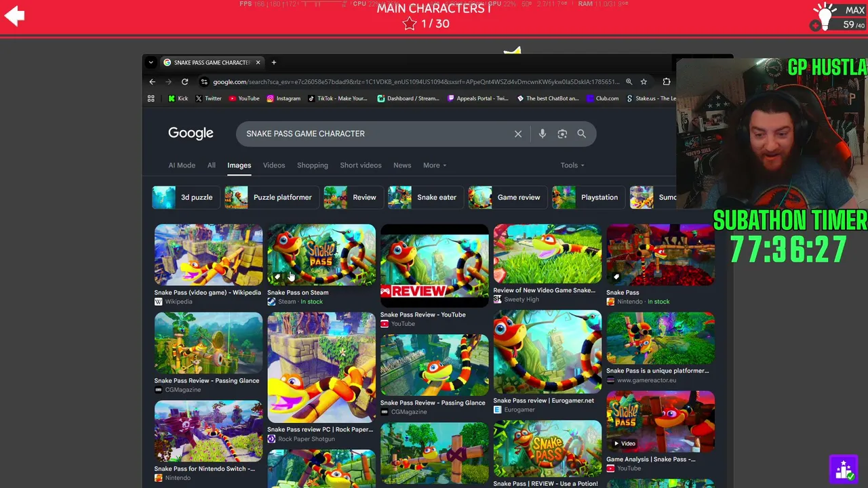Click the Snake Pass Review - Passing Glance title under the gong image
This screenshot has height=488, width=868.
(x=207, y=381)
